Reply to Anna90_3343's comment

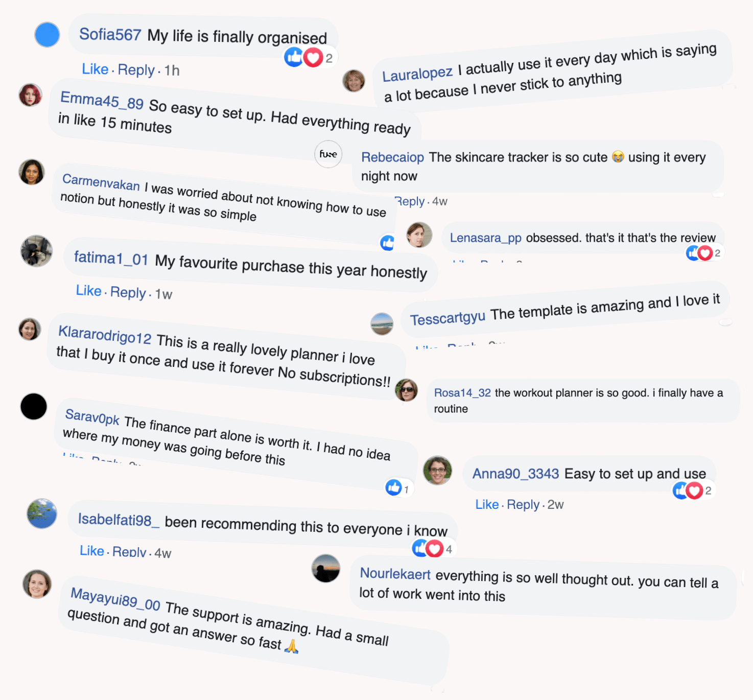(x=523, y=505)
